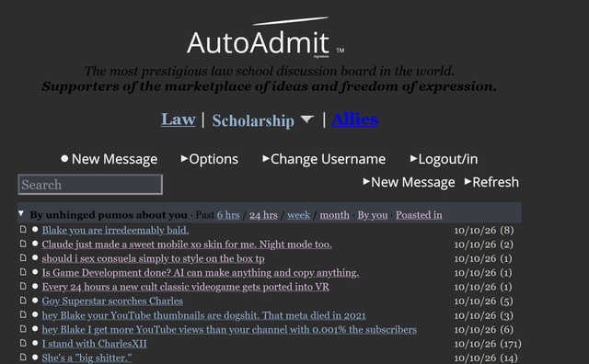Click page icon beside 'She's a big shitter' thread

(23, 357)
